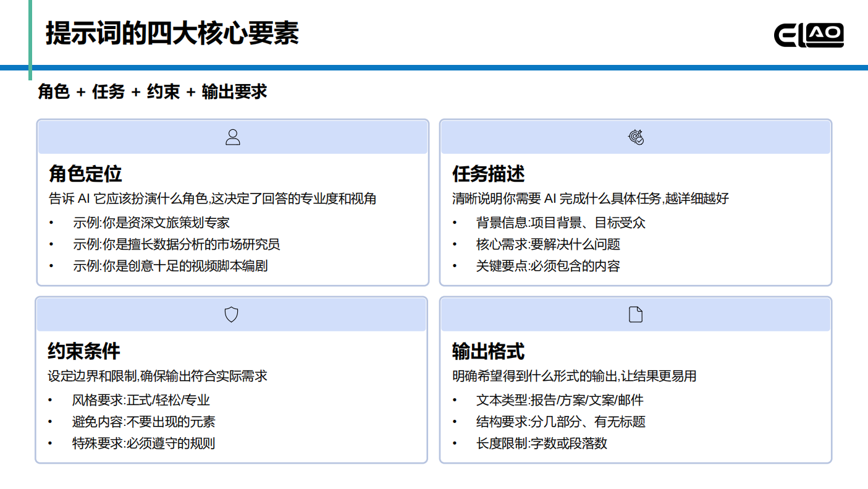Select the 角色定位 card heading
868x489 pixels.
85,174
